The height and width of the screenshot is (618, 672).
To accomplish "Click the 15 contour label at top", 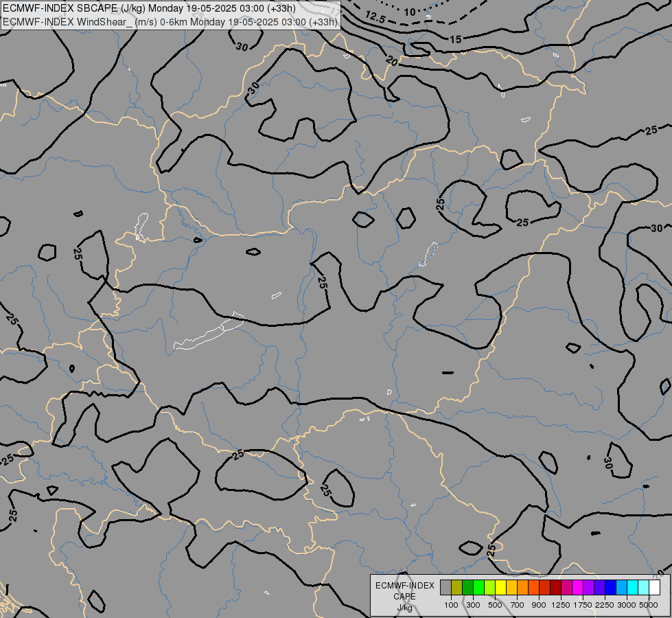I will 456,39.
